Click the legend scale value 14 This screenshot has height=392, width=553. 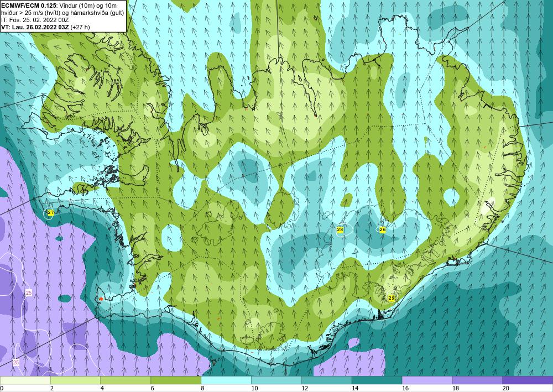pyautogui.click(x=355, y=389)
